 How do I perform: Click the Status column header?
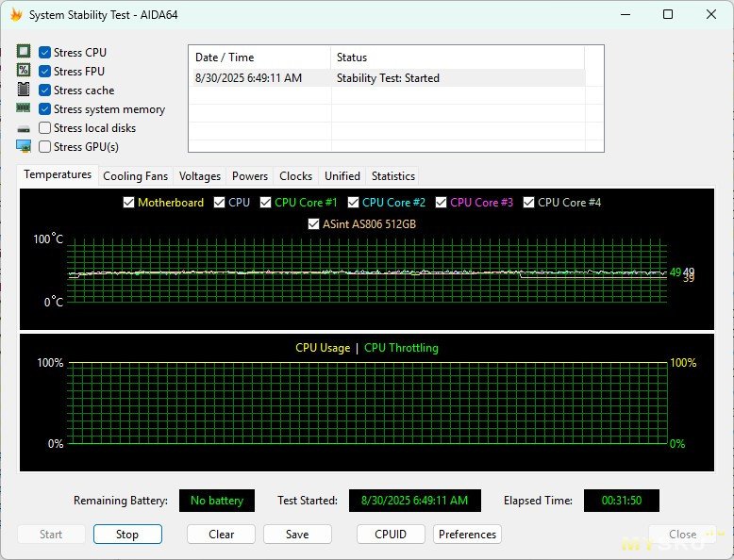coord(458,58)
